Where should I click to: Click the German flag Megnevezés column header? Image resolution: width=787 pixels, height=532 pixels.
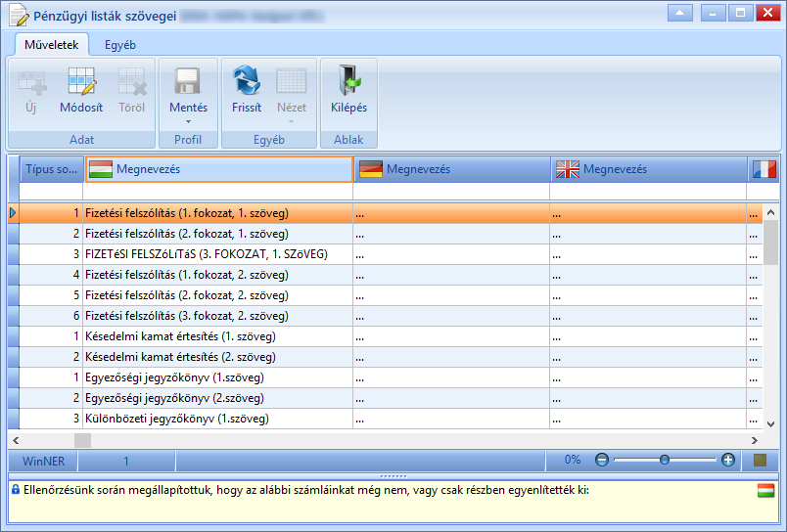pyautogui.click(x=451, y=169)
